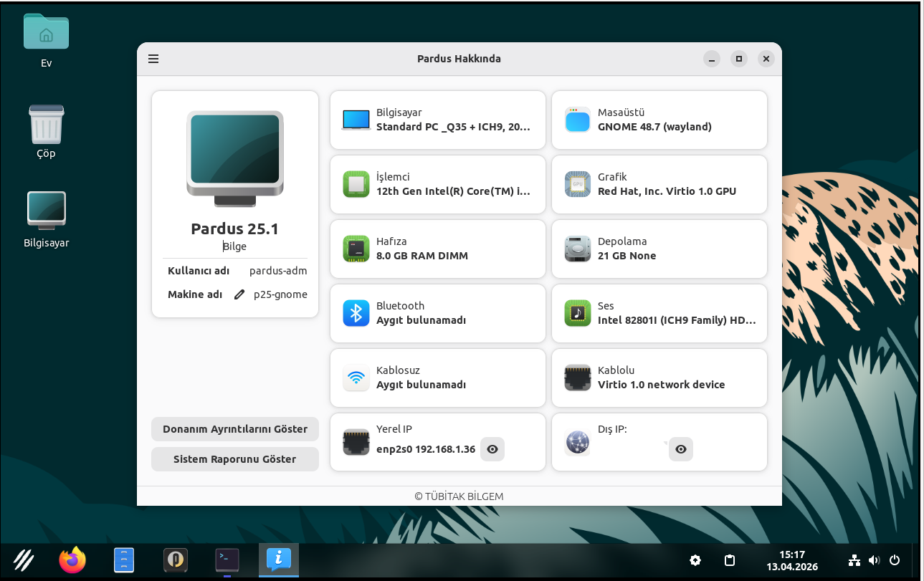Open the settings gear in system tray
The height and width of the screenshot is (581, 924).
(x=695, y=560)
